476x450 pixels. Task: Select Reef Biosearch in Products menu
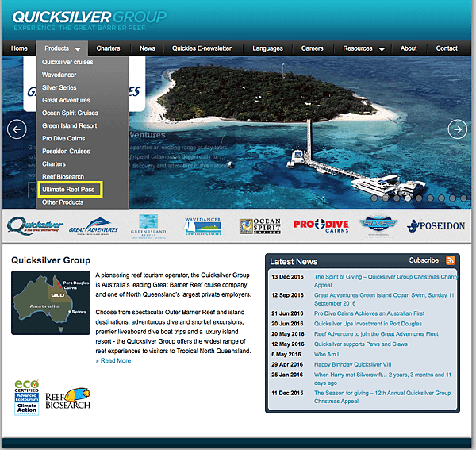pos(63,177)
